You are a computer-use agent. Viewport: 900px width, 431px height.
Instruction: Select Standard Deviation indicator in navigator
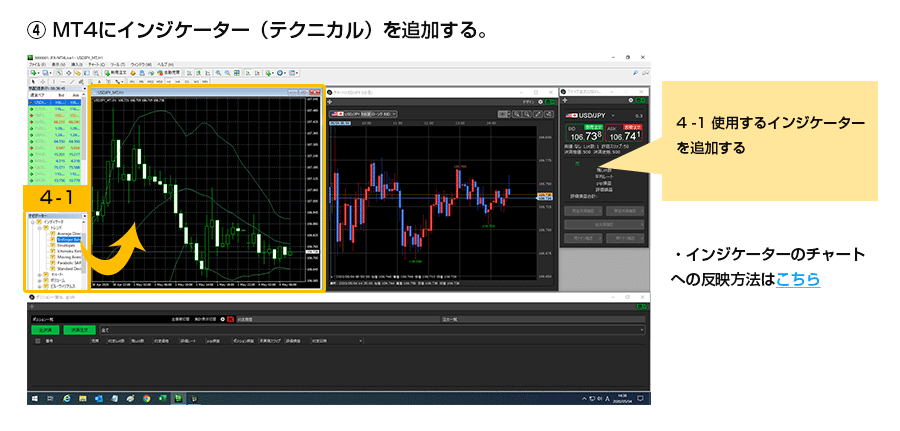[x=69, y=269]
